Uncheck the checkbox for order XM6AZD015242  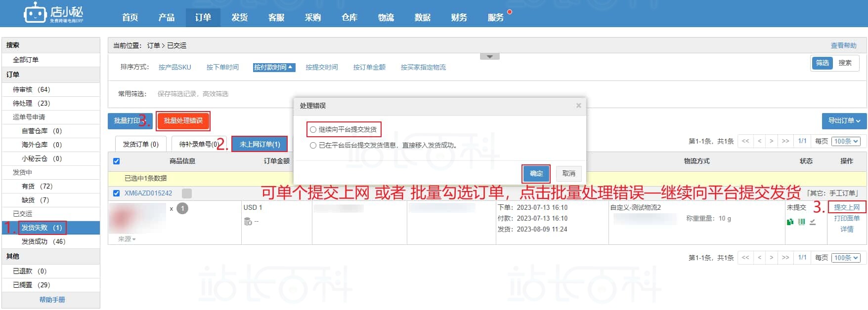[x=117, y=194]
